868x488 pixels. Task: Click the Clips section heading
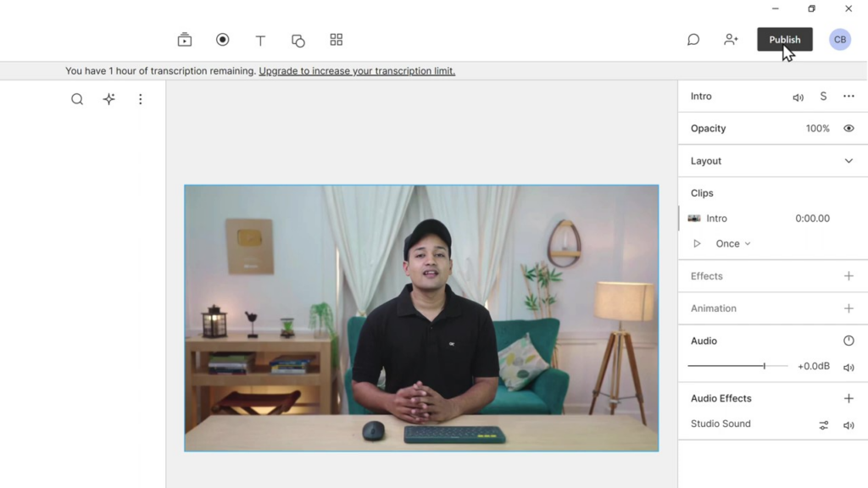pos(702,193)
